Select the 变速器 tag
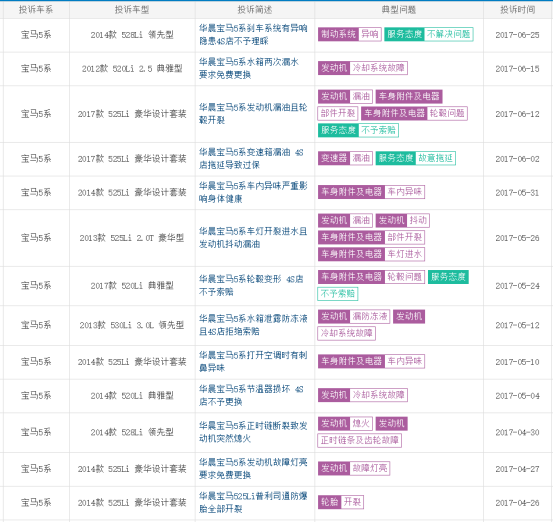The height and width of the screenshot is (522, 554). pos(334,158)
